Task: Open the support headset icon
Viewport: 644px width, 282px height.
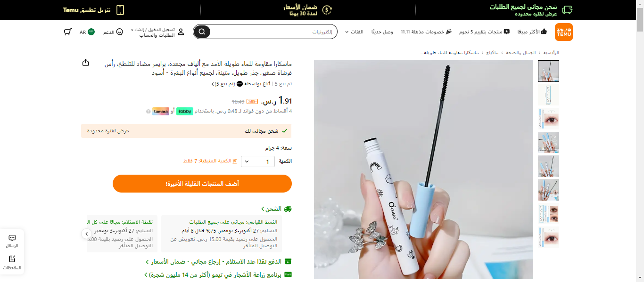Action: [x=119, y=32]
